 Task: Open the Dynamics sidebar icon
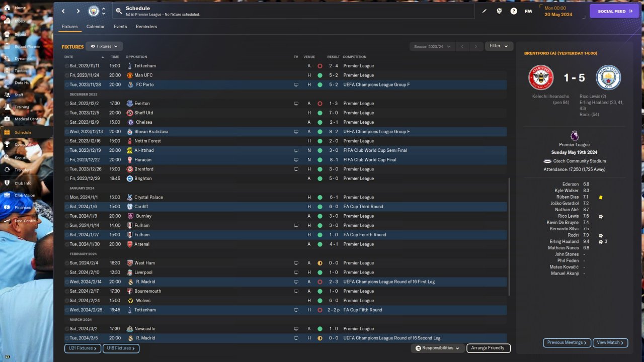(x=7, y=59)
